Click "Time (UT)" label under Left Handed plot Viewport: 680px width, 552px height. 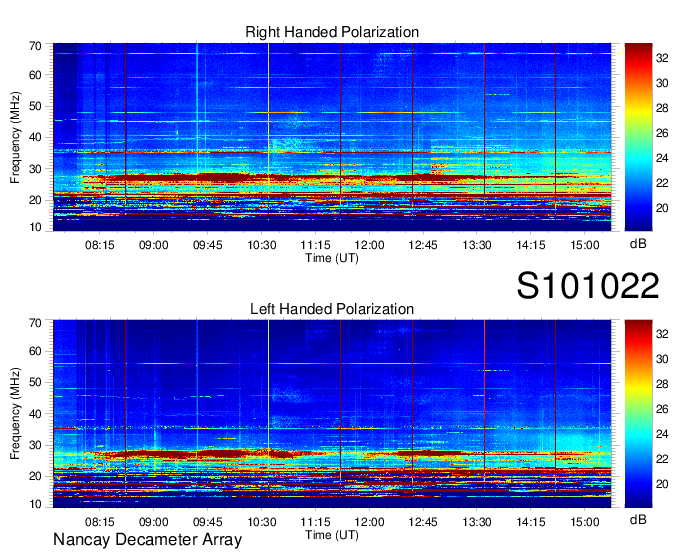(x=332, y=535)
